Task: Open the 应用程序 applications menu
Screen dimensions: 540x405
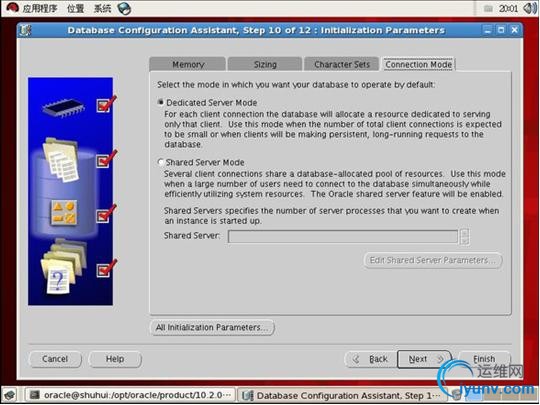Action: (40, 8)
